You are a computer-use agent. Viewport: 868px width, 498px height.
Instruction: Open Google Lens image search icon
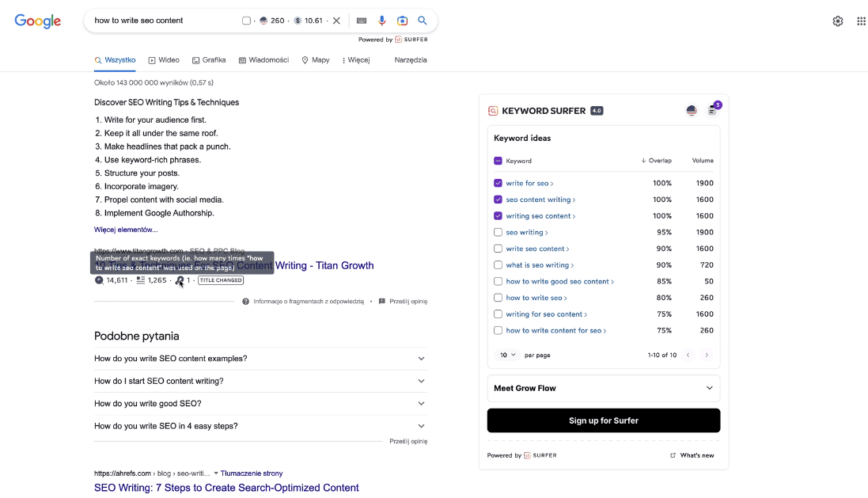pos(402,21)
